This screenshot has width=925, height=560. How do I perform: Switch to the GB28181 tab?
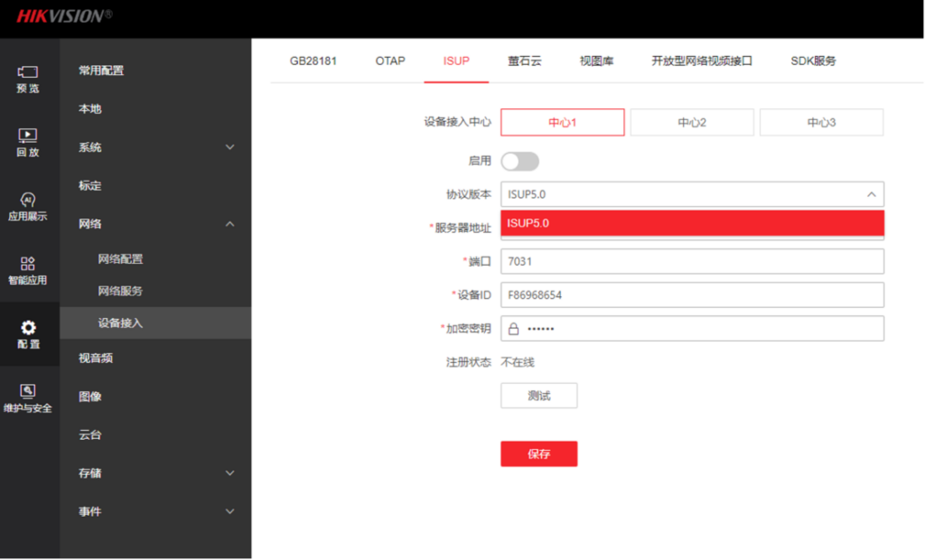pos(313,61)
